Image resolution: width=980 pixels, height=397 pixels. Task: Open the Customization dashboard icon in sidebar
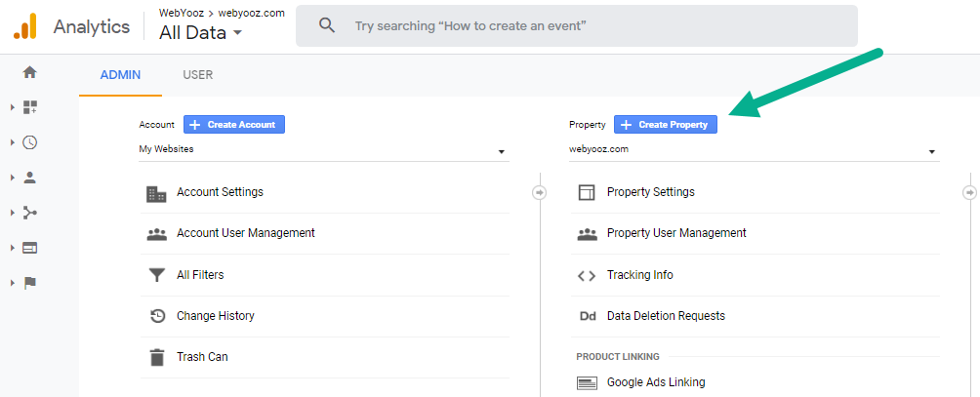[29, 107]
